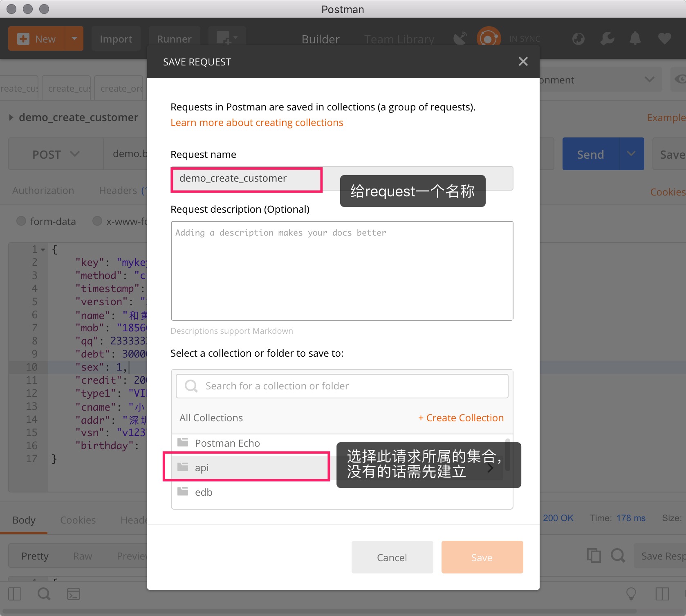Open the notifications bell icon

[x=635, y=39]
